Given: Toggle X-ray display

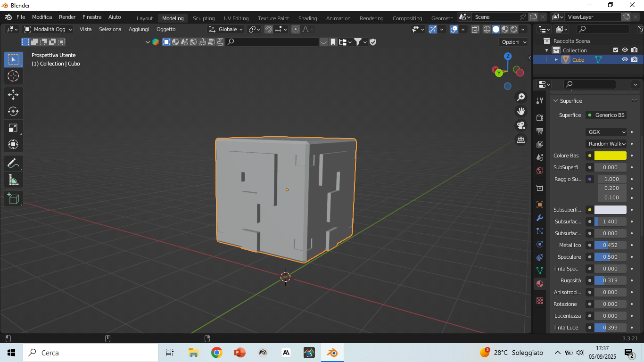Looking at the screenshot, I should point(475,29).
